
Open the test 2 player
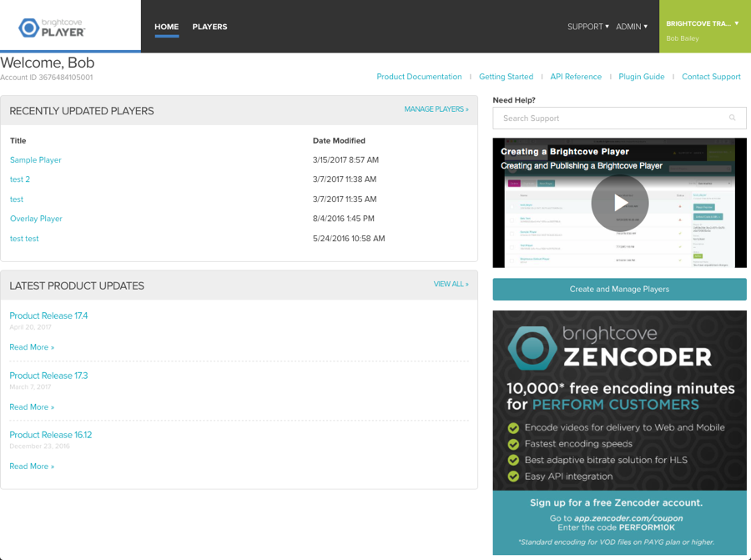tap(20, 179)
